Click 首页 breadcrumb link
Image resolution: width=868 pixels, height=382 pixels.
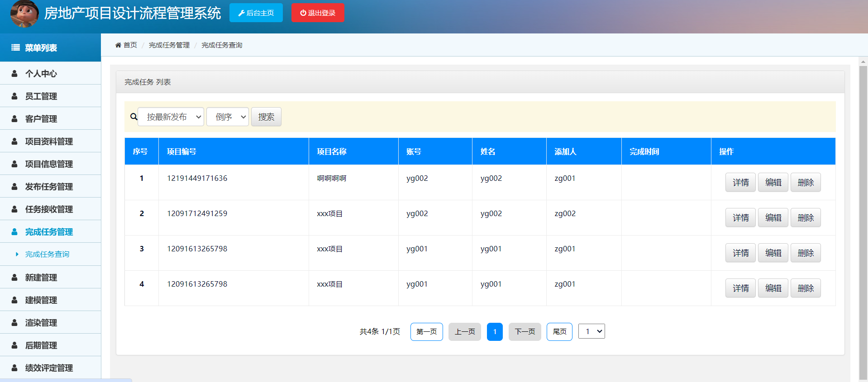130,45
